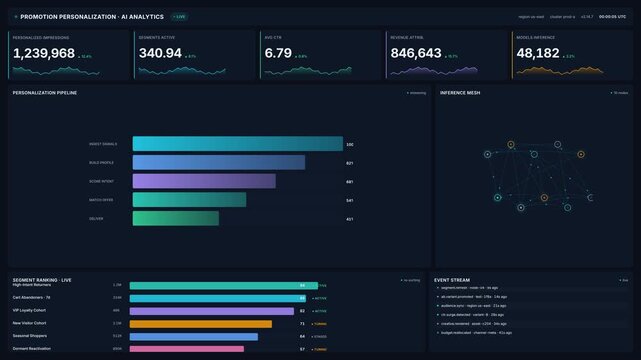
Task: Click the Event Stream panel title
Action: click(452, 280)
